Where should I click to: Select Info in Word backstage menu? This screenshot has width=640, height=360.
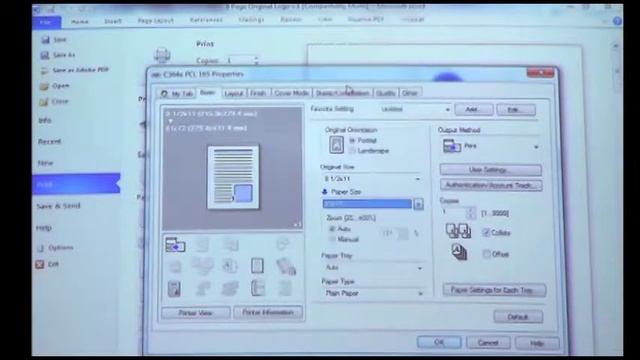pos(45,120)
